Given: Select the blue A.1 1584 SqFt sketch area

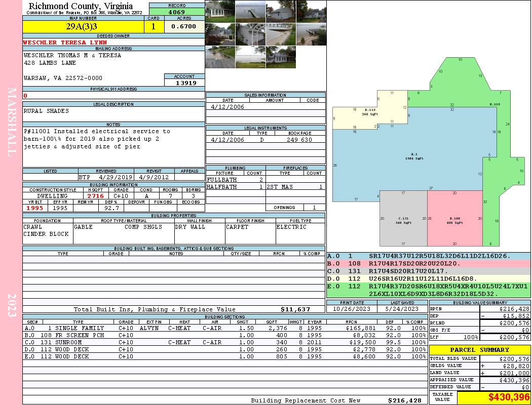Looking at the screenshot, I should tap(414, 156).
